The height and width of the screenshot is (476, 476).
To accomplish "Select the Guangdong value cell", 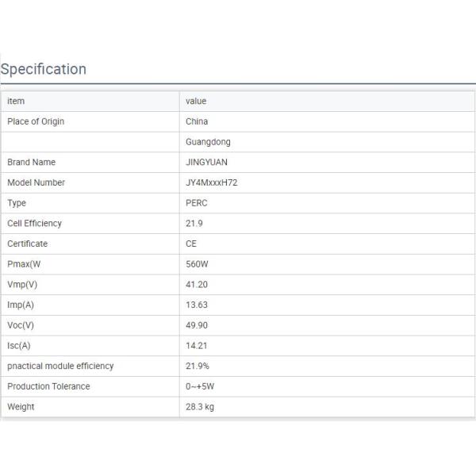I will pos(208,142).
